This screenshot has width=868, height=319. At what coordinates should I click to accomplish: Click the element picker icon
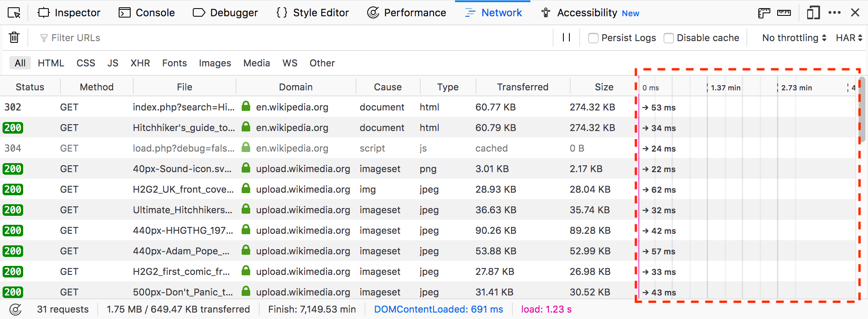tap(14, 13)
